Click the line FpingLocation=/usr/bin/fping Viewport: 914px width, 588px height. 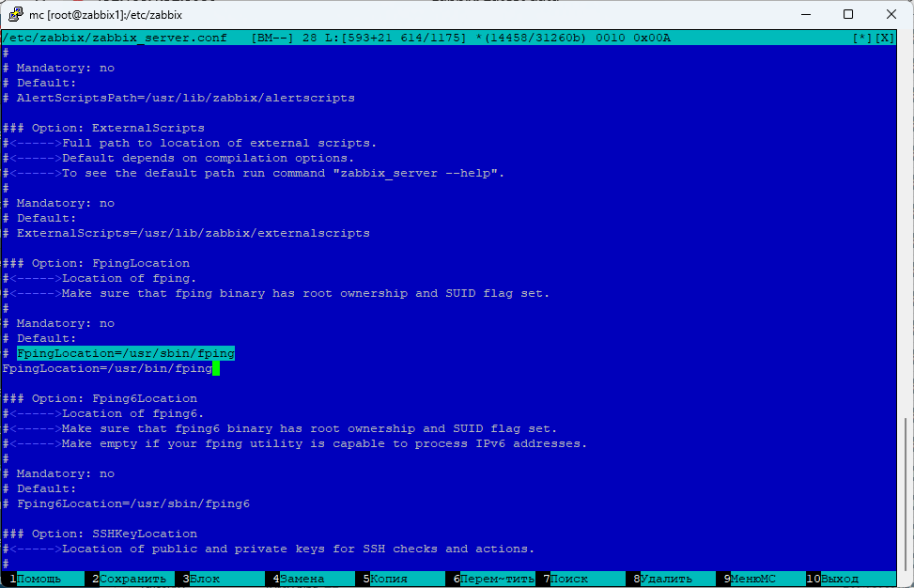point(107,368)
